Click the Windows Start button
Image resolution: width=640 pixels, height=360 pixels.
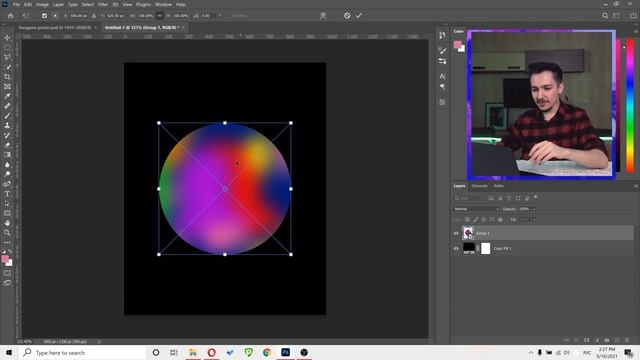(x=9, y=352)
